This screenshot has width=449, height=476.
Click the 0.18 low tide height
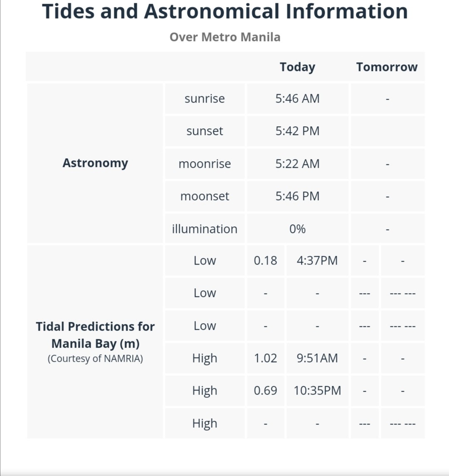click(x=266, y=261)
